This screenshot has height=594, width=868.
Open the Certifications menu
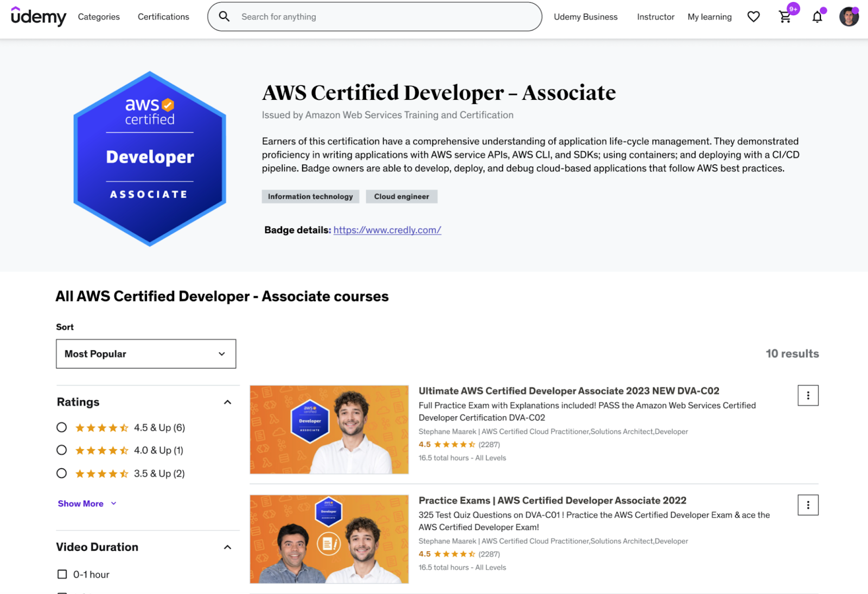coord(163,17)
